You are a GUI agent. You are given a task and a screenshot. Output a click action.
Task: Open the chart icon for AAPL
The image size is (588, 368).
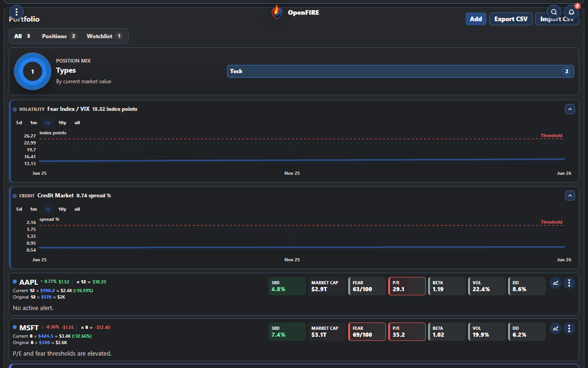coord(555,283)
